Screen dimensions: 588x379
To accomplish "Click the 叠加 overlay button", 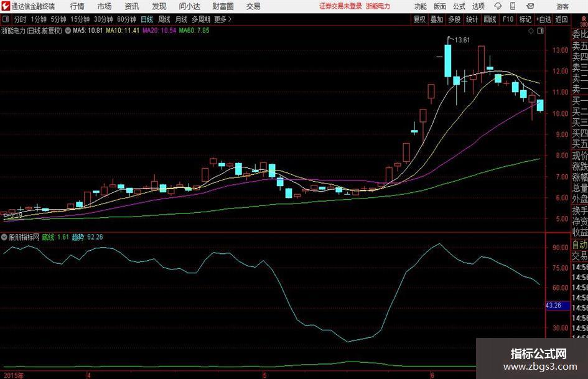I will point(437,19).
